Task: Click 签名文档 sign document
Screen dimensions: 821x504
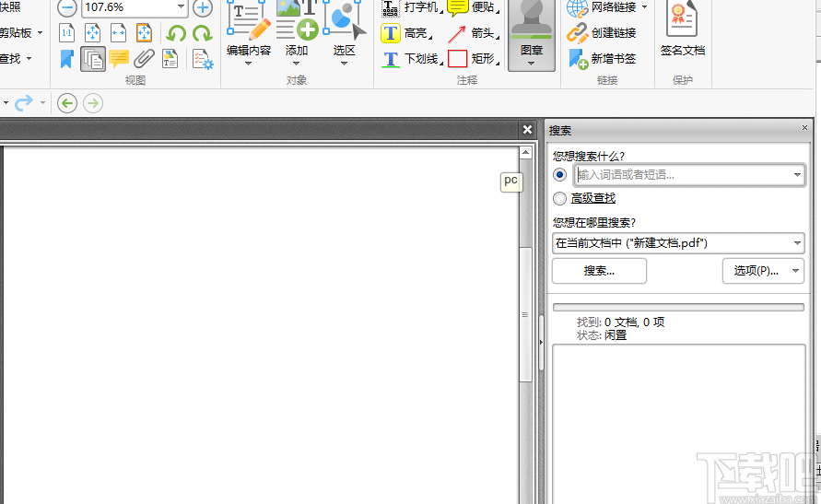Action: [x=682, y=29]
